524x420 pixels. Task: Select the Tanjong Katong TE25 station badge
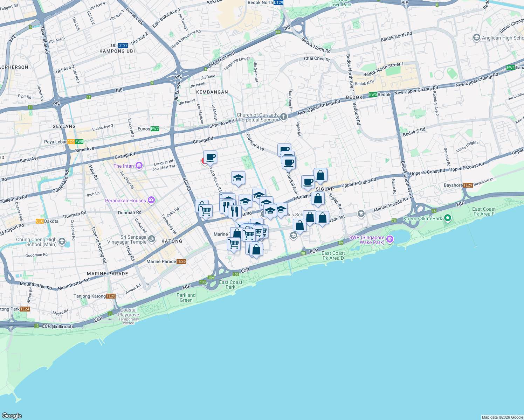[x=111, y=296]
